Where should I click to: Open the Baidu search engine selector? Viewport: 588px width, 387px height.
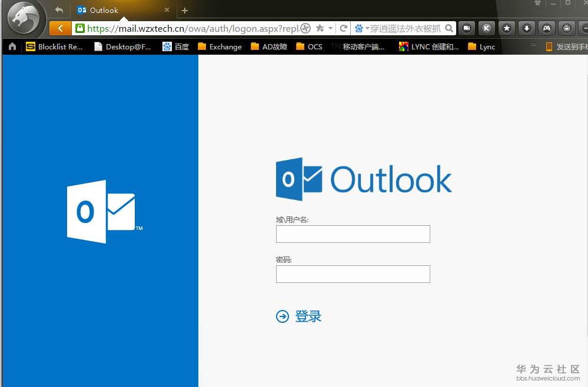[361, 28]
